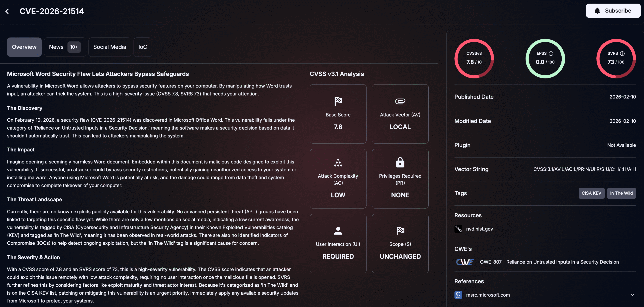Switch to the IoC tab
Screen dimensions: 644x307
[143, 47]
